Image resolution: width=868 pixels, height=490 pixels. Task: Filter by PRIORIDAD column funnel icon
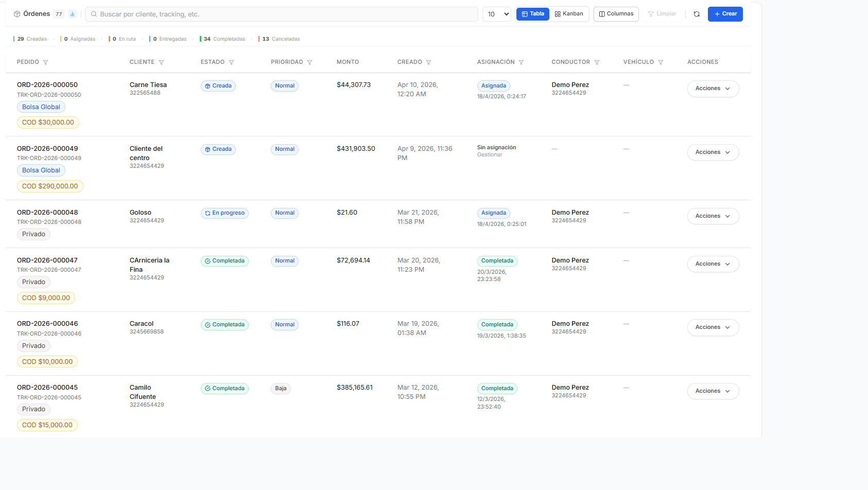coord(309,62)
